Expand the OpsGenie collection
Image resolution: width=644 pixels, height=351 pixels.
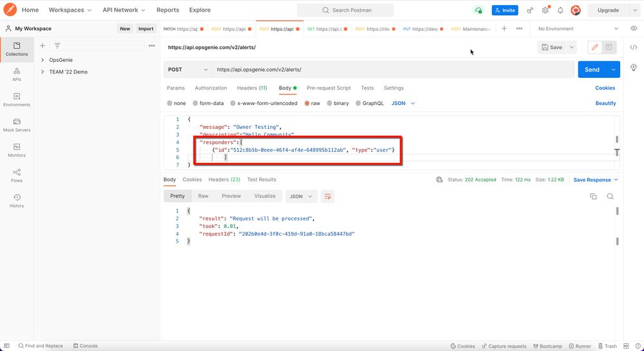pyautogui.click(x=43, y=60)
